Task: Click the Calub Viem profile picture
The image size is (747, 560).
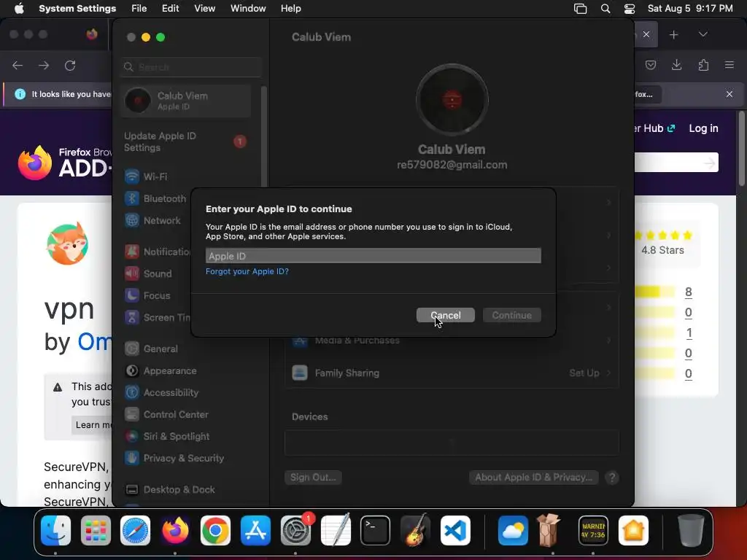Action: click(x=452, y=100)
